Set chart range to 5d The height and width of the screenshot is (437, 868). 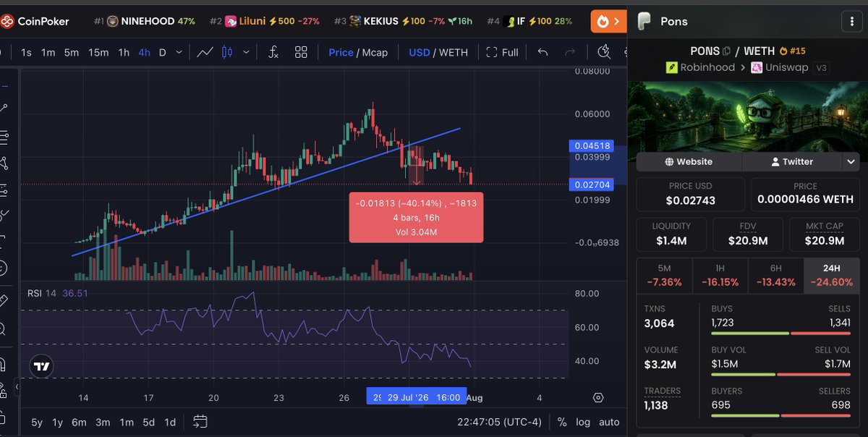click(x=148, y=422)
